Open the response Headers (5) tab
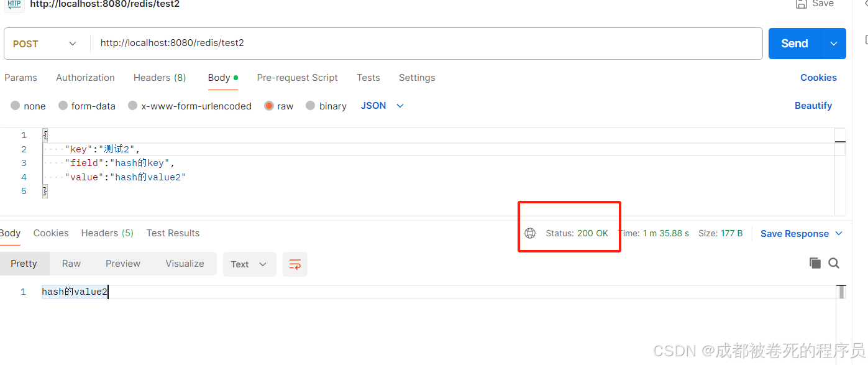868x365 pixels. pyautogui.click(x=107, y=233)
